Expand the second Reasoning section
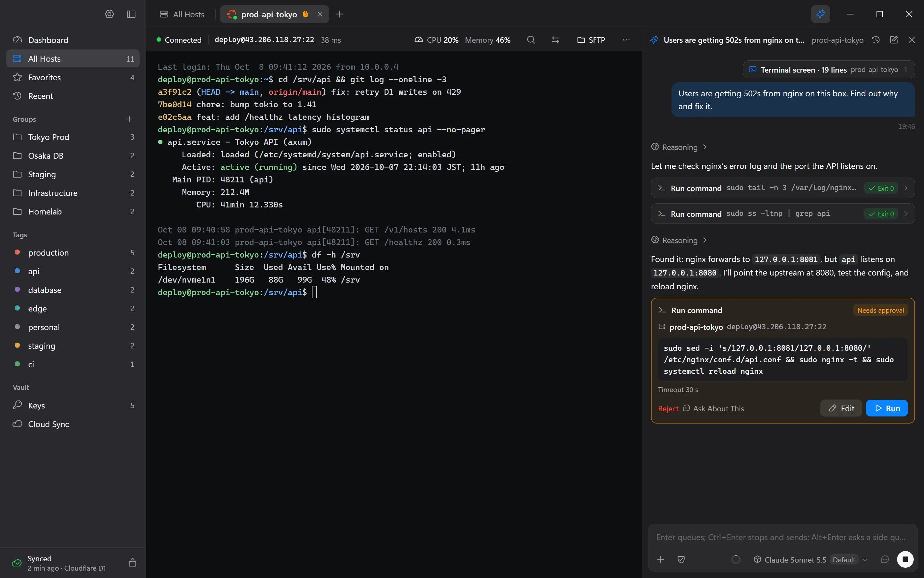Viewport: 924px width, 578px height. coord(679,240)
